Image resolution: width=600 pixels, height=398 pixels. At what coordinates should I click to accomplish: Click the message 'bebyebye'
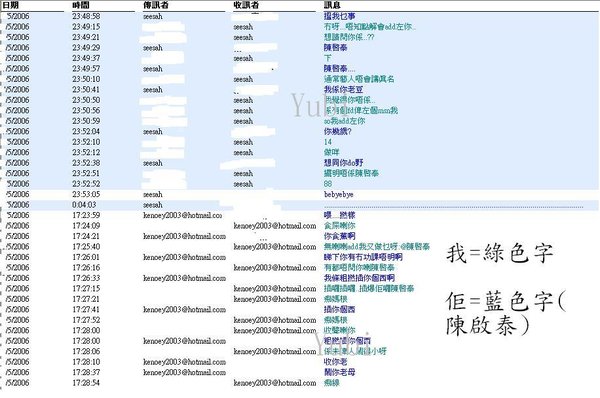[x=339, y=194]
